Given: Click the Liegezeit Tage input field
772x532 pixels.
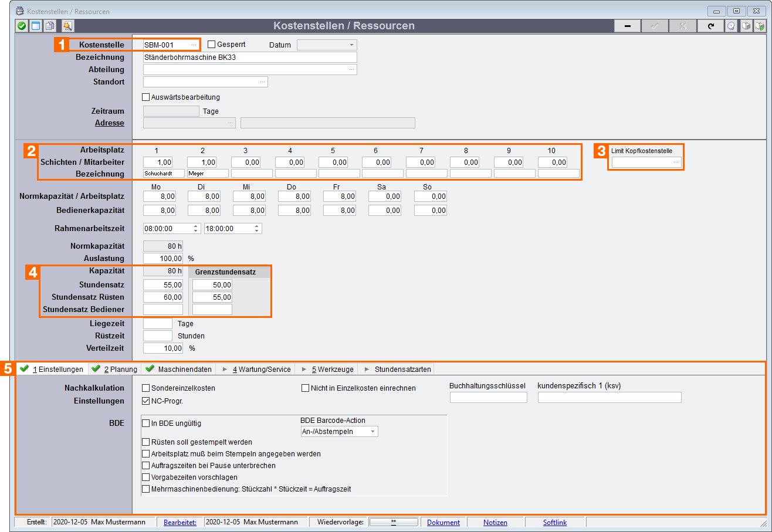Looking at the screenshot, I should 158,323.
